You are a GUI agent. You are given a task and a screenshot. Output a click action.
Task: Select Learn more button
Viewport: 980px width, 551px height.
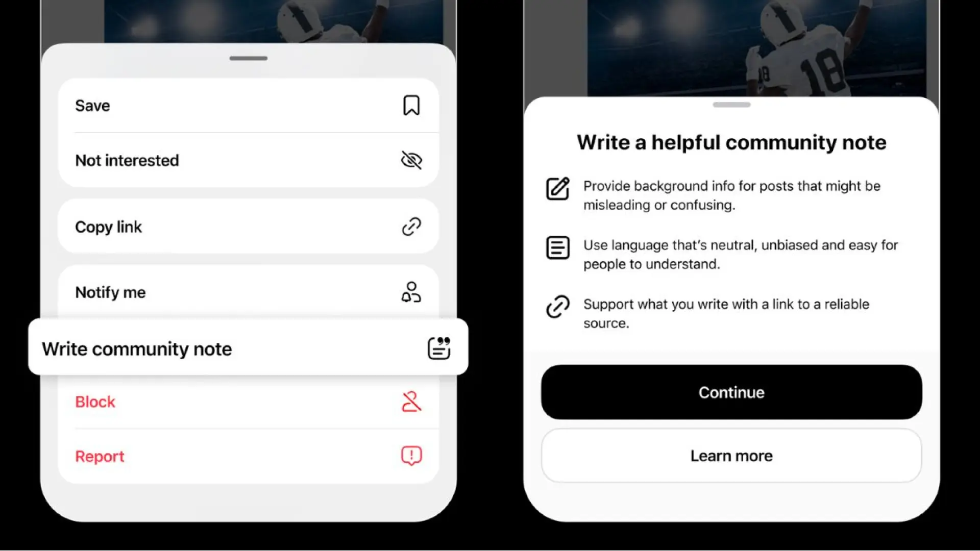coord(731,456)
